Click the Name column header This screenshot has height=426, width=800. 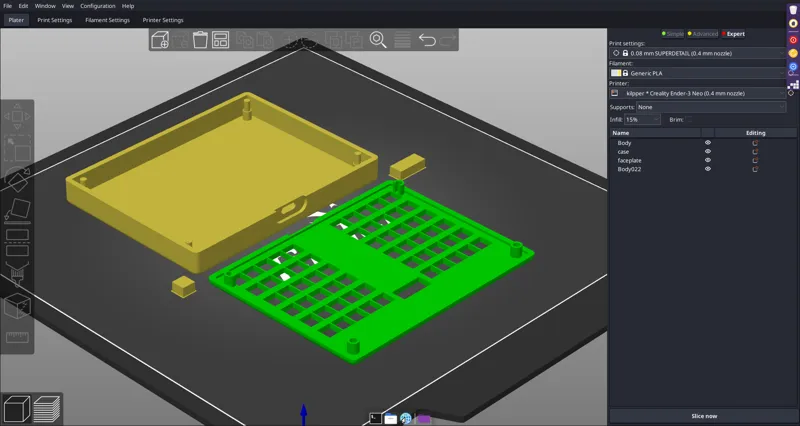pos(656,133)
